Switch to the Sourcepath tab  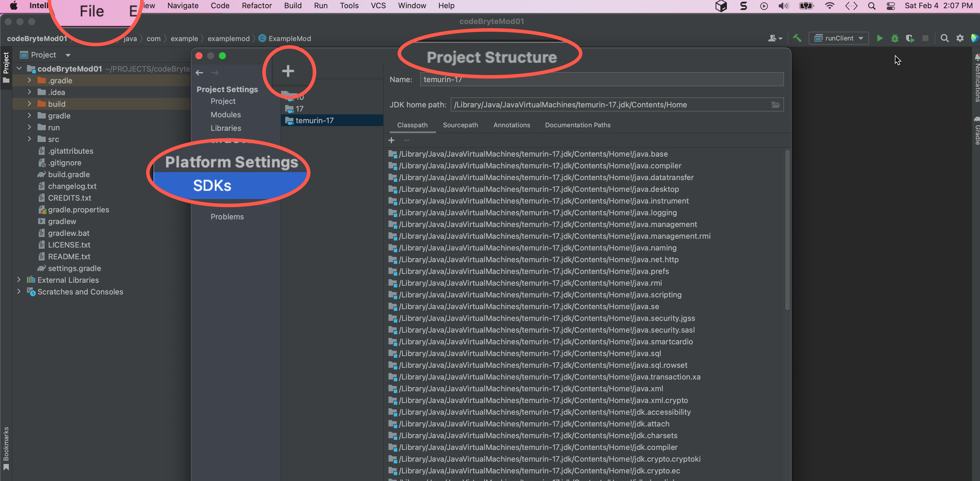pyautogui.click(x=460, y=125)
